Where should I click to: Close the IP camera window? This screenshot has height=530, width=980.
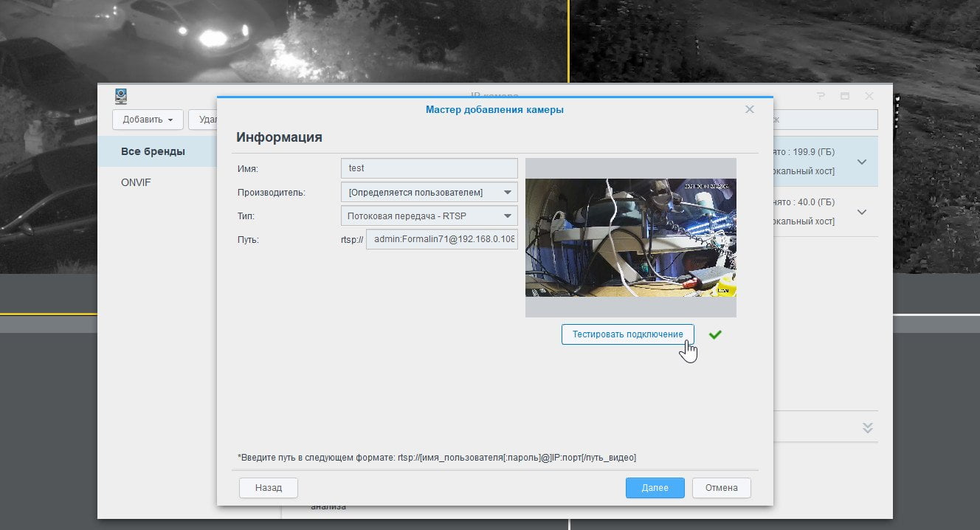(x=869, y=97)
